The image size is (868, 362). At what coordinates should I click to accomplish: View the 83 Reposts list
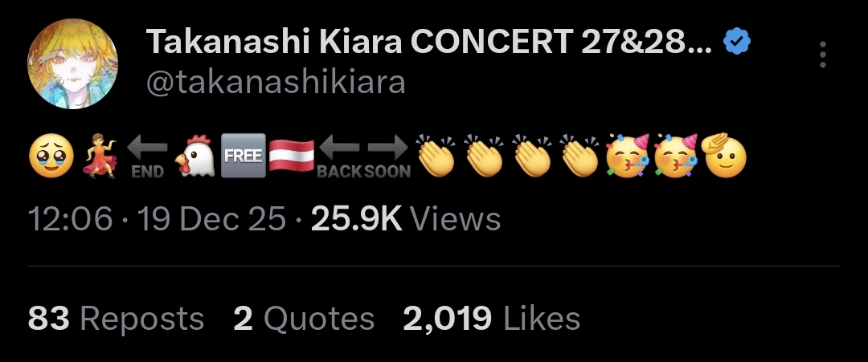(x=116, y=319)
